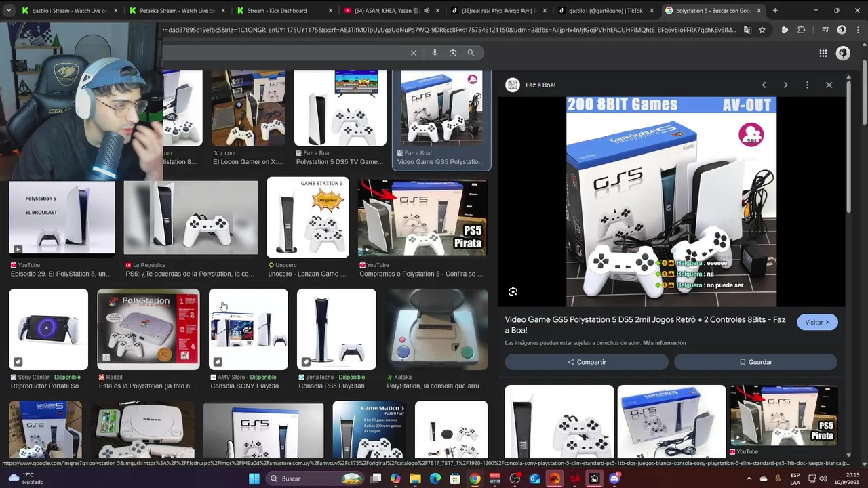Start voice search with the microphone icon
Viewport: 868px width, 488px height.
pos(435,53)
